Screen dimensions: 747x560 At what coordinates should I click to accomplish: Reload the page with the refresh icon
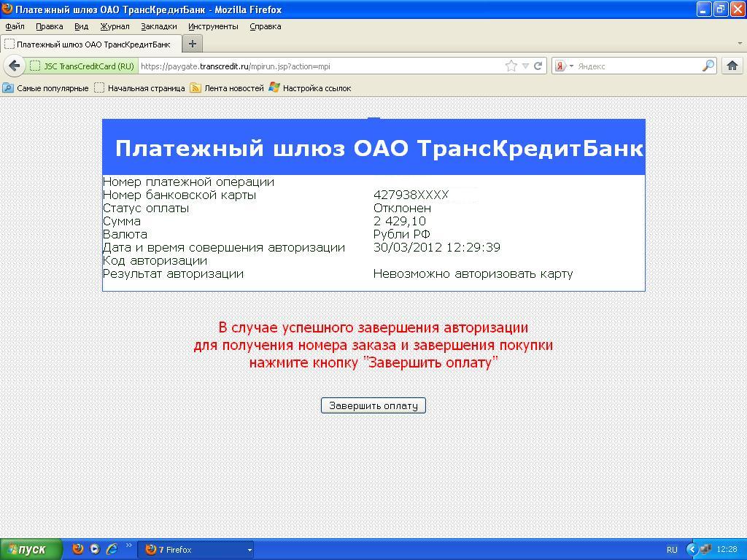pyautogui.click(x=538, y=66)
